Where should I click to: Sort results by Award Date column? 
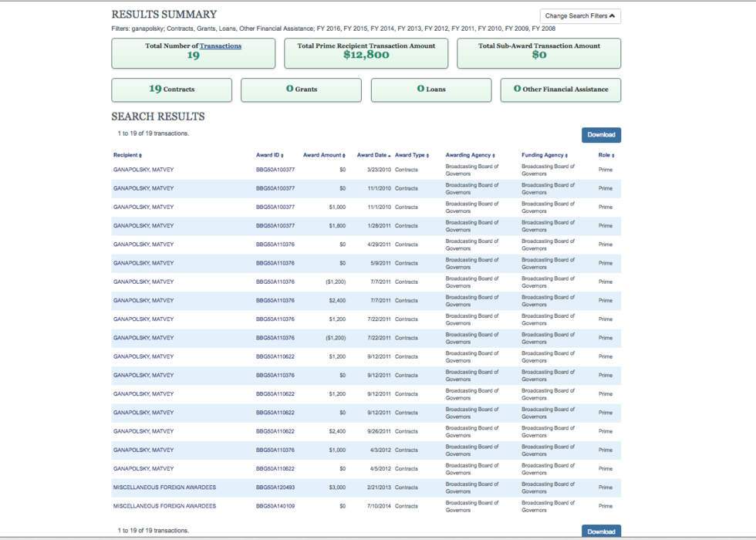[373, 155]
